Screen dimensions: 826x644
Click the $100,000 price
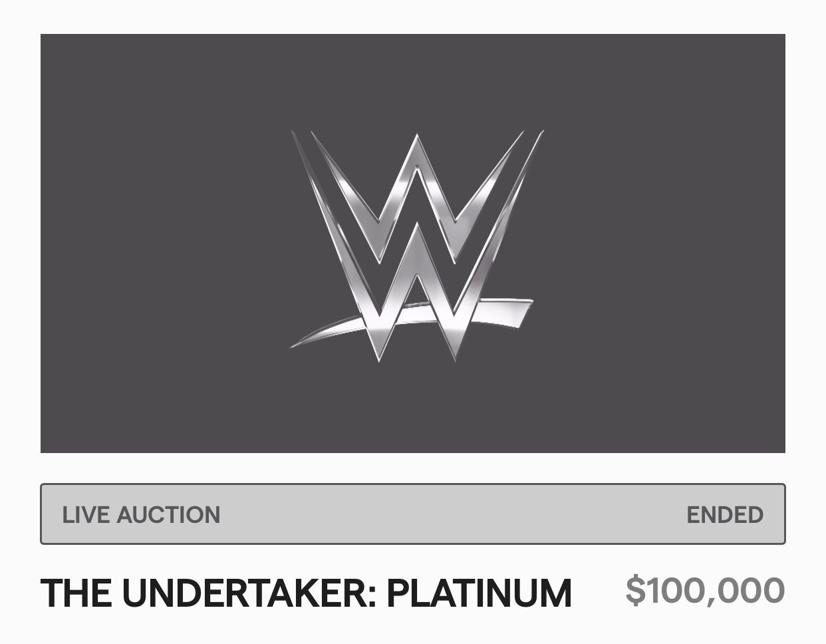pos(705,591)
